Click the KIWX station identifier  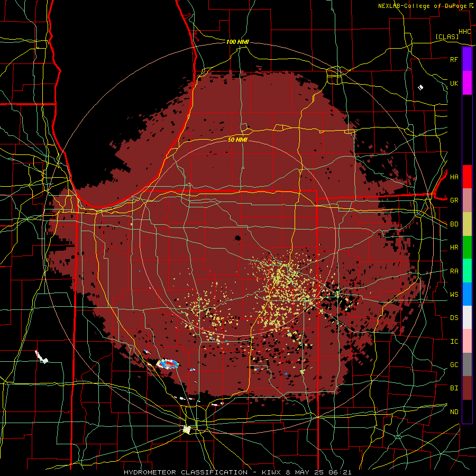(271, 472)
